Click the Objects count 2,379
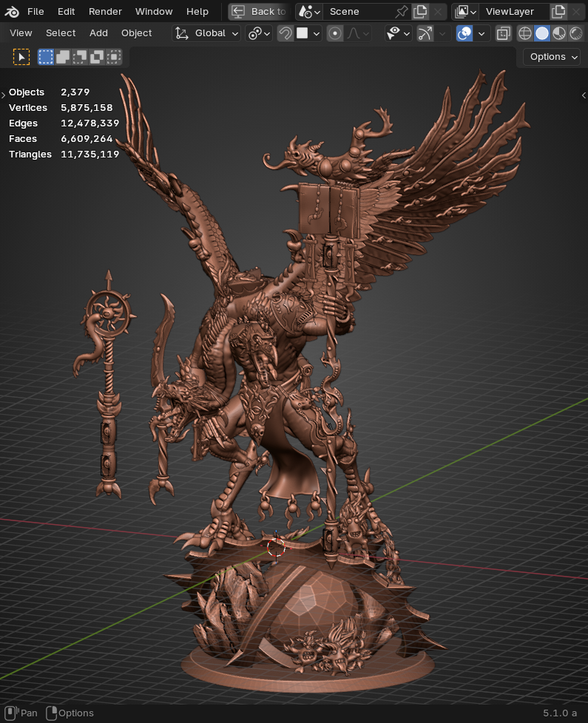 (75, 92)
